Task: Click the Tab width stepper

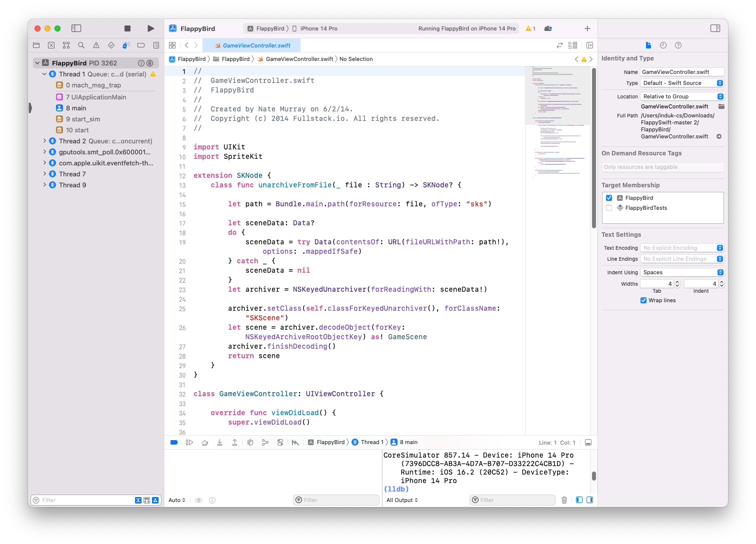Action: 677,284
